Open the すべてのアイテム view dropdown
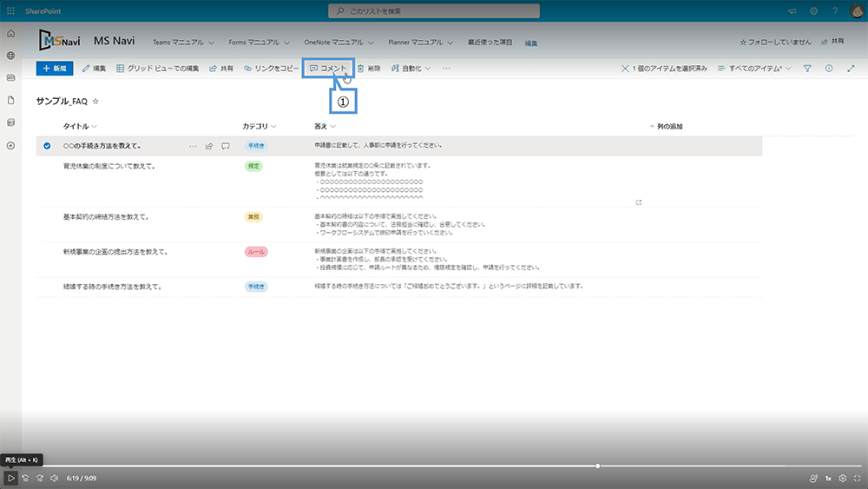 (754, 68)
